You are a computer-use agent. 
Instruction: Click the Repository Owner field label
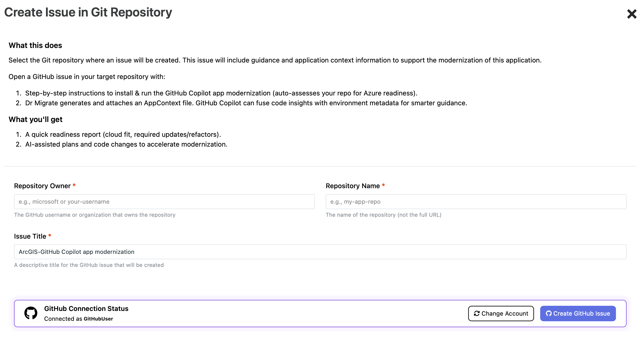point(43,186)
